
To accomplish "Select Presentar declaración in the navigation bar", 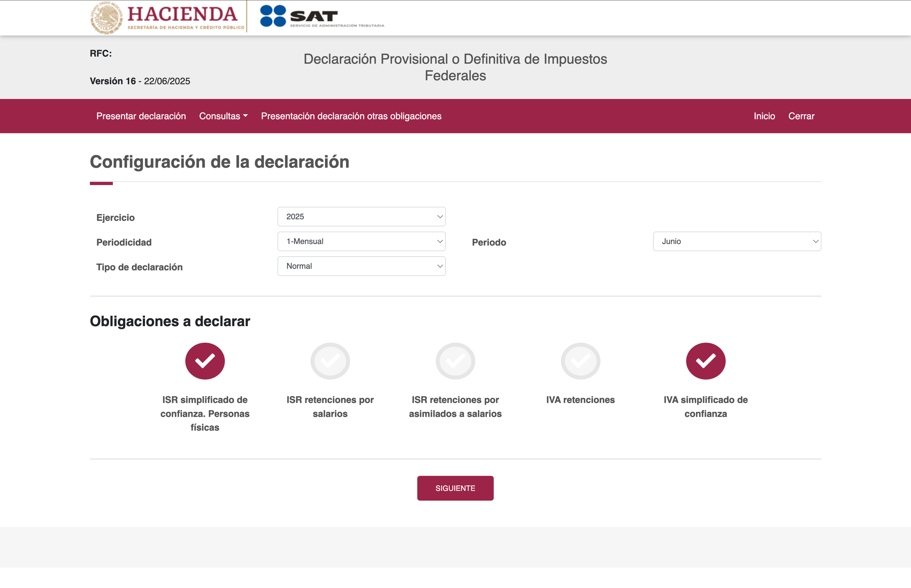I will tap(141, 116).
